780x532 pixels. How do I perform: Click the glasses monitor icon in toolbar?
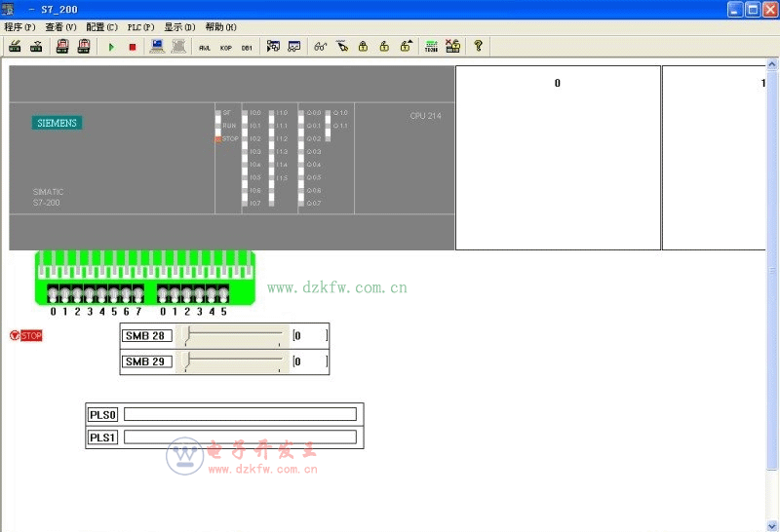320,46
